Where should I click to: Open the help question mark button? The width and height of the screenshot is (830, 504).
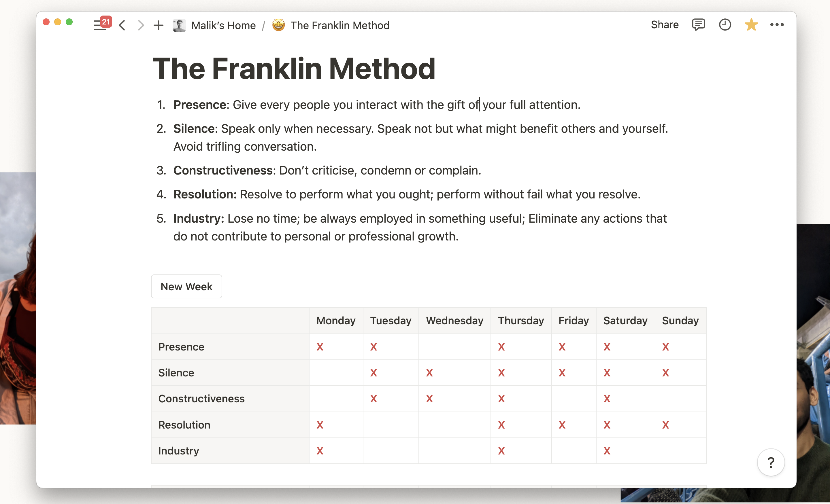coord(771,463)
